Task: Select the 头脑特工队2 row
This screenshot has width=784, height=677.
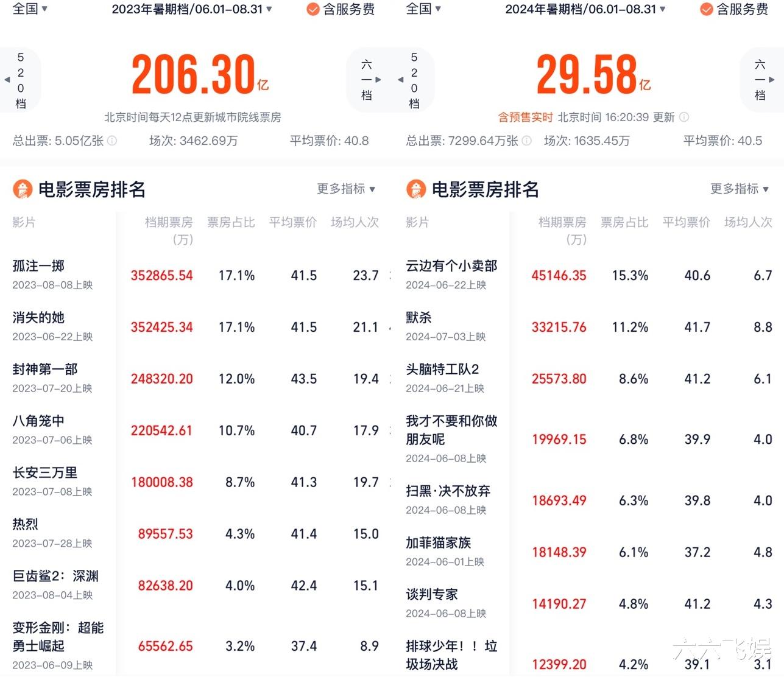Action: [x=588, y=378]
